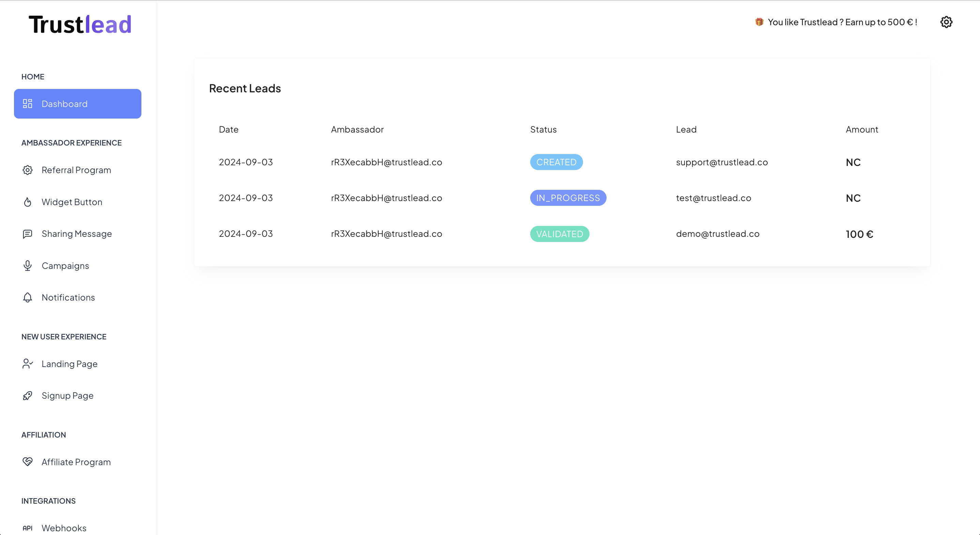Expand the INTEGRATIONS section

tap(48, 501)
